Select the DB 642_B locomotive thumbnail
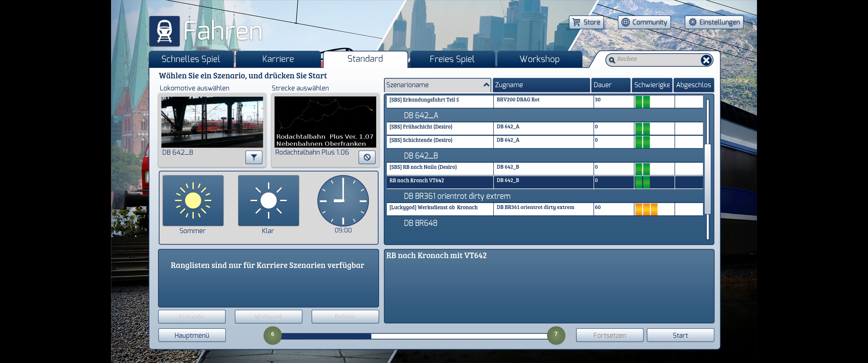Image resolution: width=868 pixels, height=363 pixels. 212,122
